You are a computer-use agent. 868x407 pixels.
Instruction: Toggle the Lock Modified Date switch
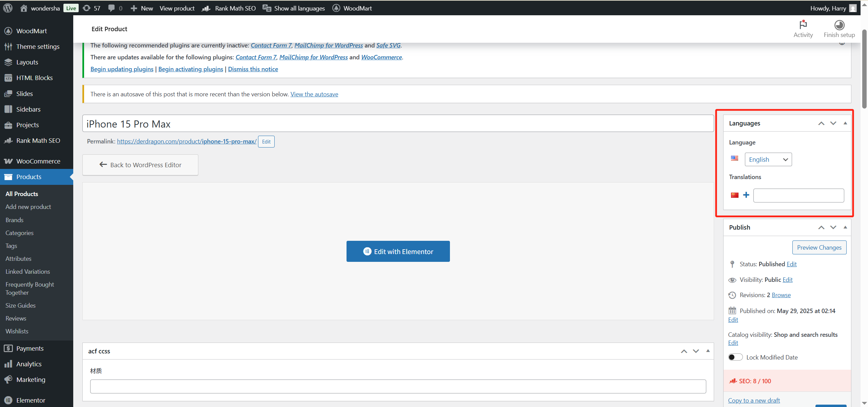pyautogui.click(x=735, y=357)
